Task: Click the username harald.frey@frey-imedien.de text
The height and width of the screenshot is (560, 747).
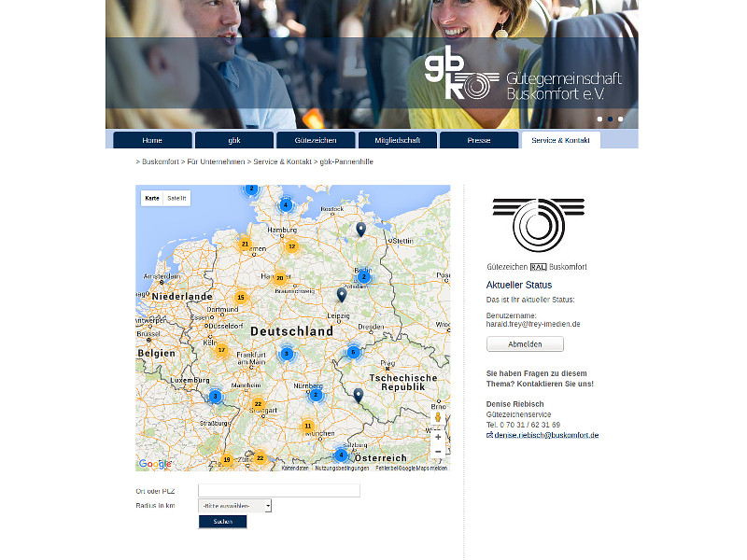Action: point(533,324)
